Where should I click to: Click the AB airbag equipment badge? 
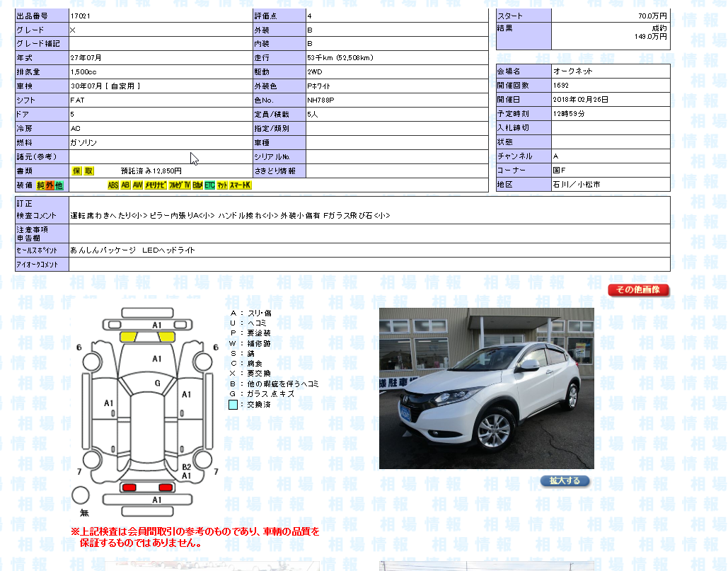click(x=125, y=185)
